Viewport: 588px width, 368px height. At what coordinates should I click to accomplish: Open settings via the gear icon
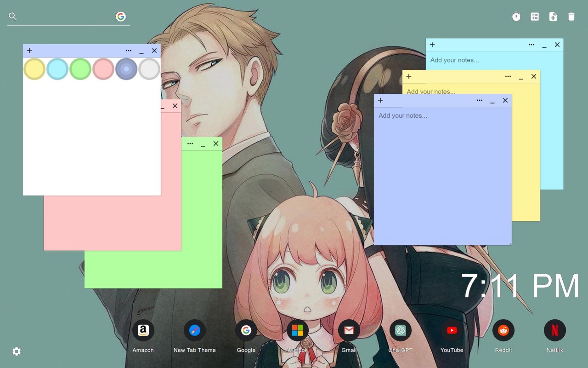pos(17,351)
